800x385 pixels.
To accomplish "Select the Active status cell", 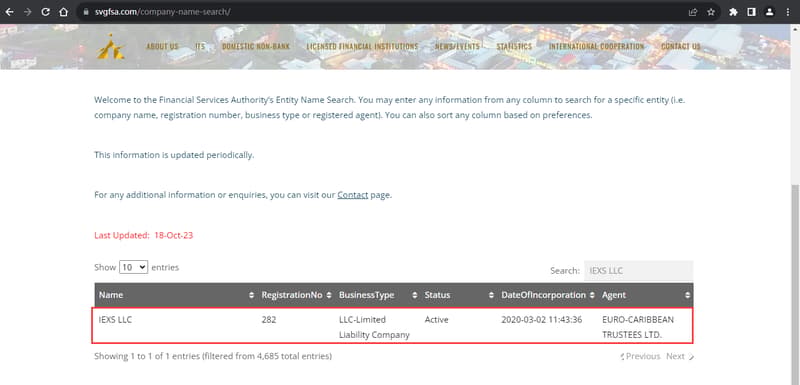I will tap(436, 320).
